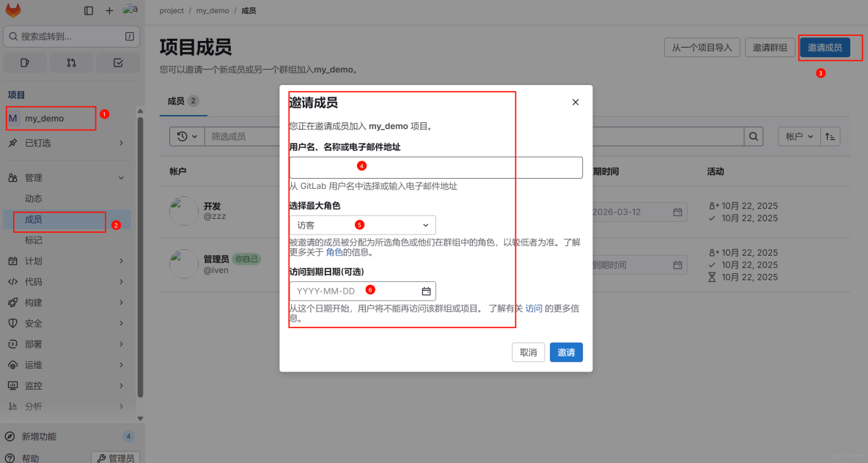This screenshot has width=868, height=463.
Task: Click the user avatar in the top bar
Action: click(x=130, y=10)
